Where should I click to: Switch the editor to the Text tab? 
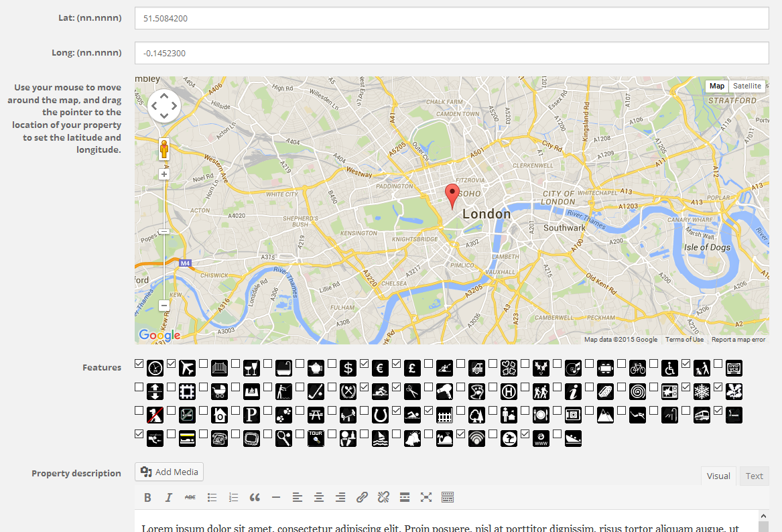pyautogui.click(x=754, y=476)
